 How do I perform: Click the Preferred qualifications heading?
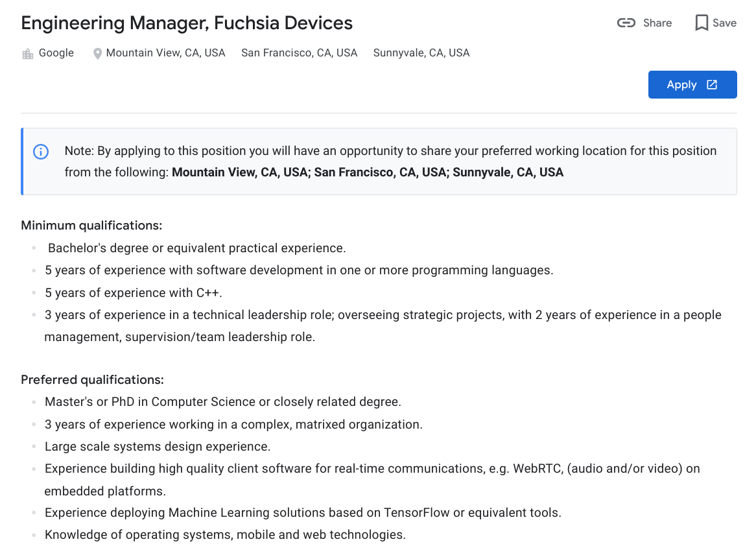click(92, 379)
